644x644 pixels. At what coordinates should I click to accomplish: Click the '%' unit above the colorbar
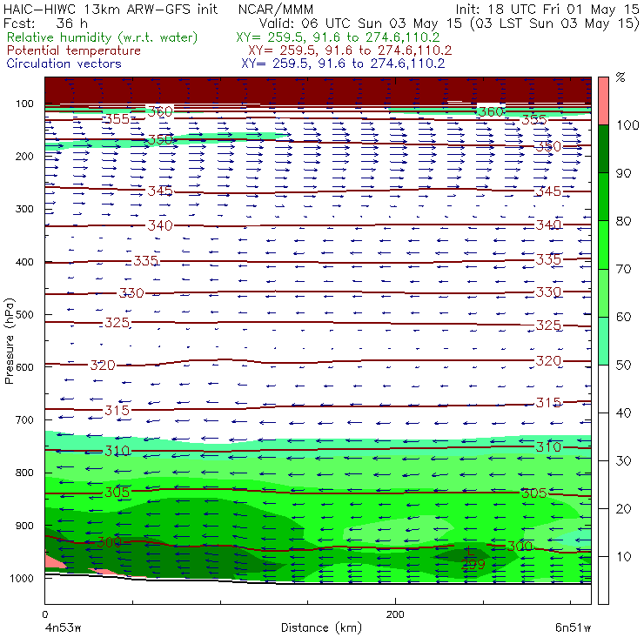point(621,77)
